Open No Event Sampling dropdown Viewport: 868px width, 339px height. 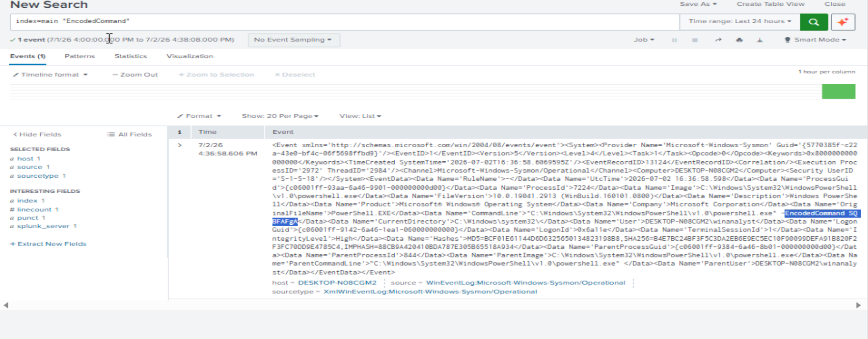coord(294,40)
